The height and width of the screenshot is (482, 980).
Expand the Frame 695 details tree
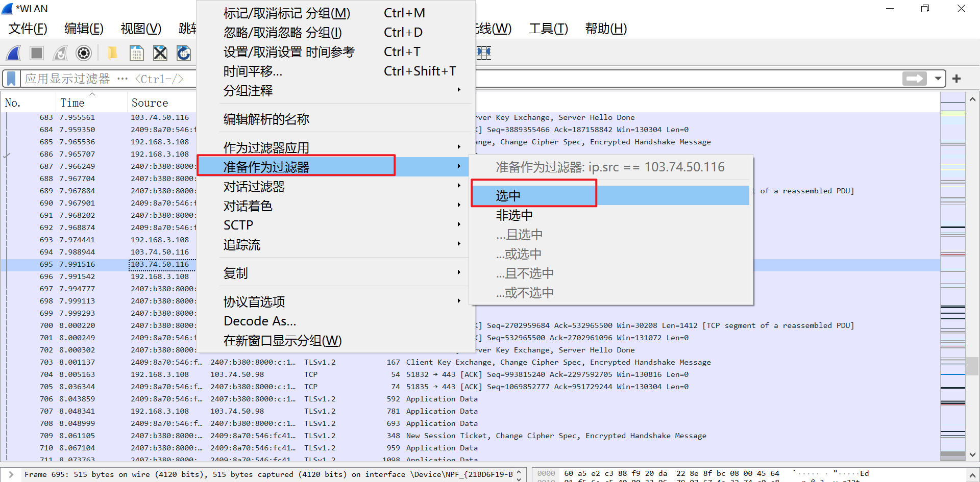coord(11,474)
